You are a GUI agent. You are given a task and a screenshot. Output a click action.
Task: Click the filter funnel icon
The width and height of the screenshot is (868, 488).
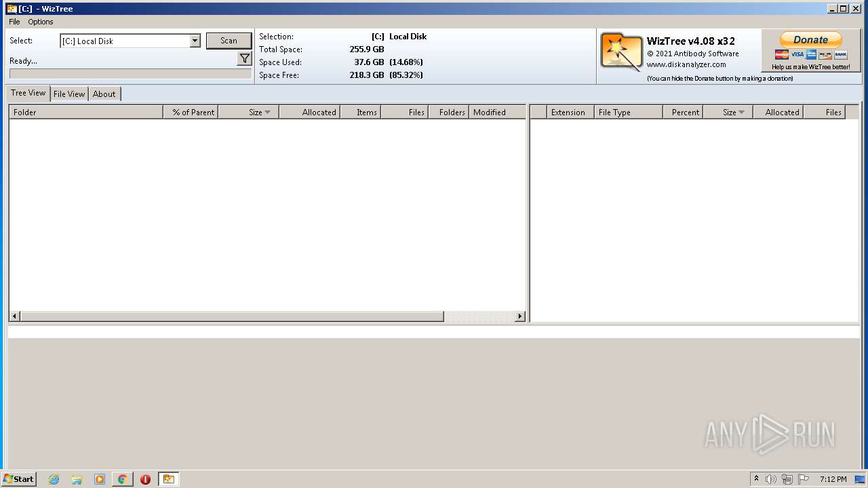(245, 59)
